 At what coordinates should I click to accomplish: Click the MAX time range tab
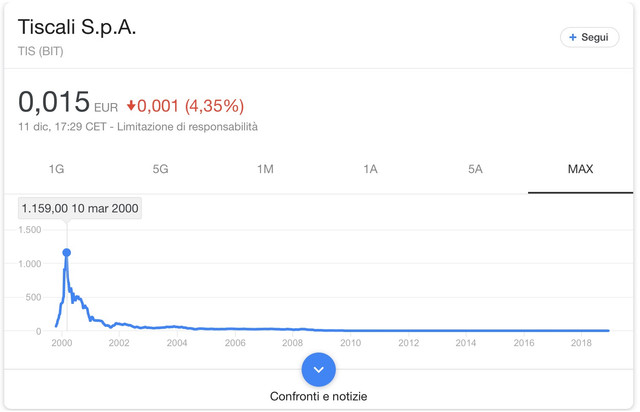[580, 169]
